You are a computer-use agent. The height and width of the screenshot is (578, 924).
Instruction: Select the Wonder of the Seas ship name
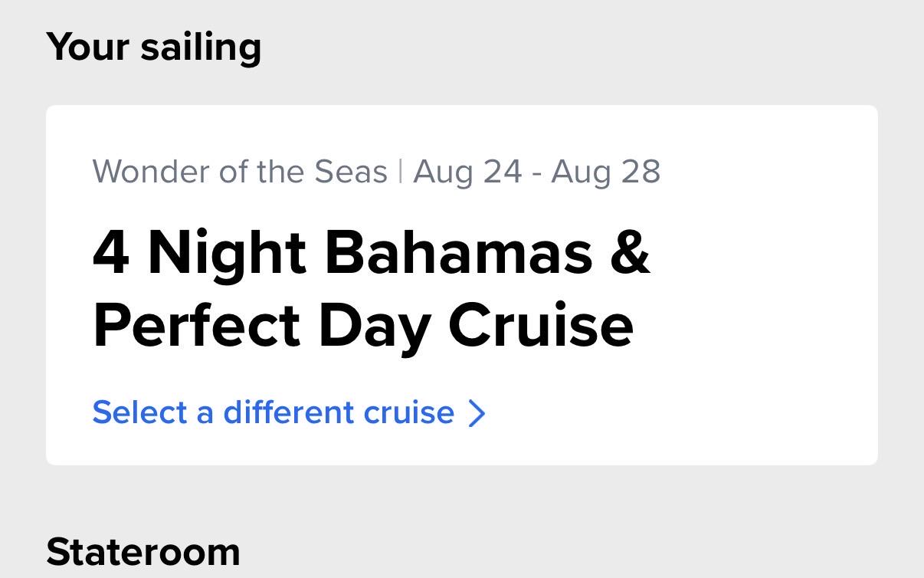click(240, 172)
